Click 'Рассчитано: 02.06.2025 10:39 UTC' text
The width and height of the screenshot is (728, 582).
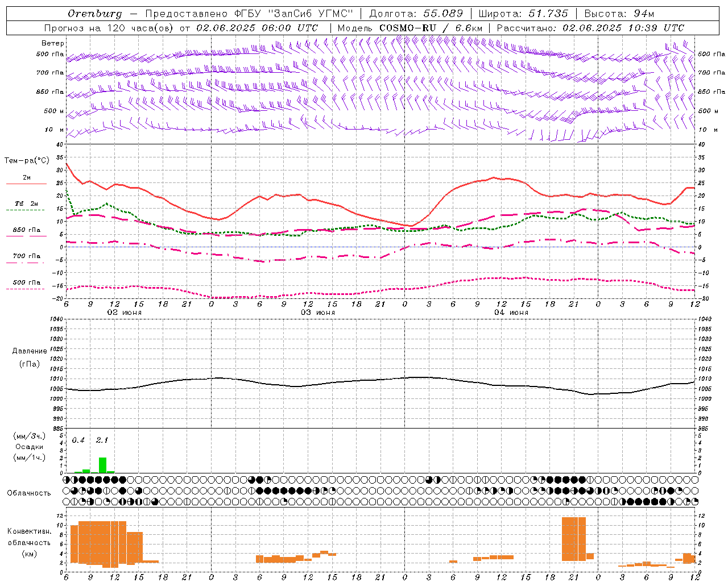point(590,28)
